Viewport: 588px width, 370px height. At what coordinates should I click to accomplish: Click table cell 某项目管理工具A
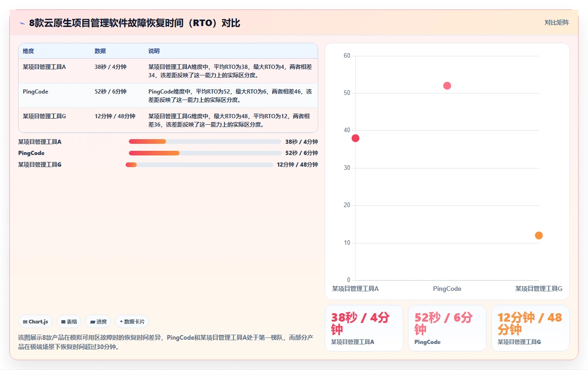tap(44, 67)
